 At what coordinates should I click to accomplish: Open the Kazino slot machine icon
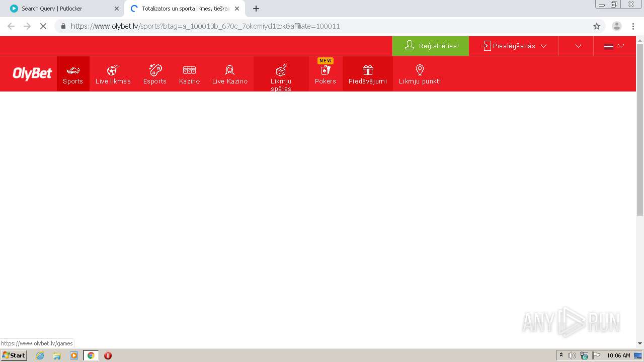pyautogui.click(x=189, y=70)
